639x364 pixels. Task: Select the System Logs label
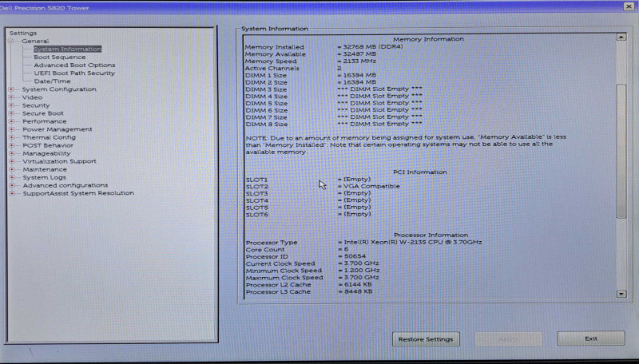click(44, 177)
